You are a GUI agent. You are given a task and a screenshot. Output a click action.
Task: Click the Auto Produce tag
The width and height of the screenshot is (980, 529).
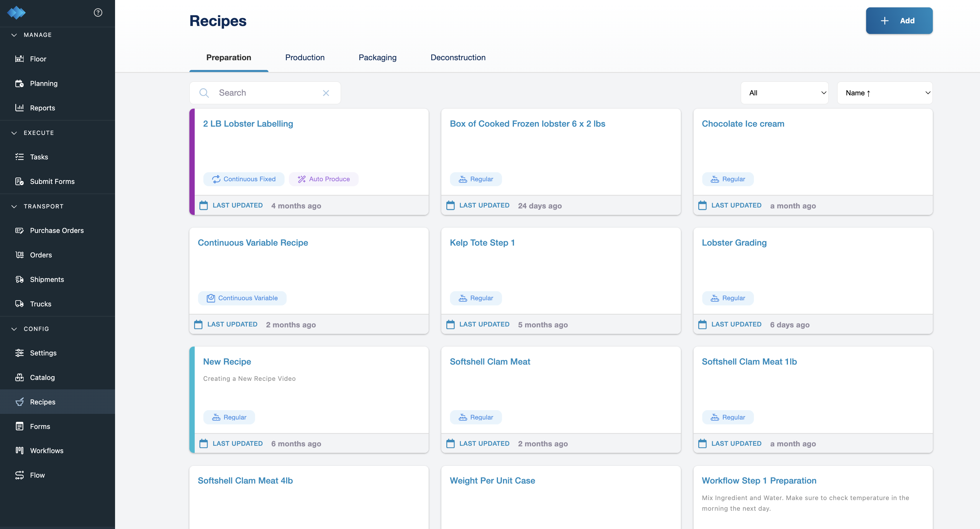(323, 179)
